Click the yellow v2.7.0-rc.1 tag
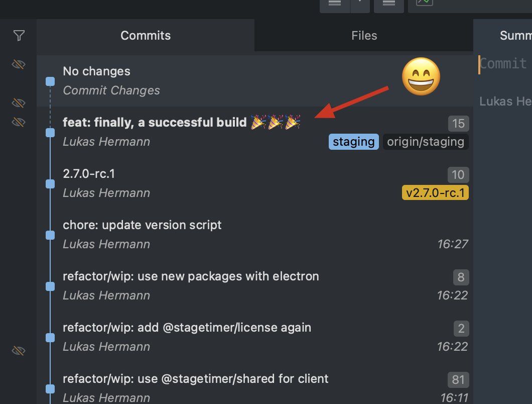The image size is (532, 404). [435, 193]
